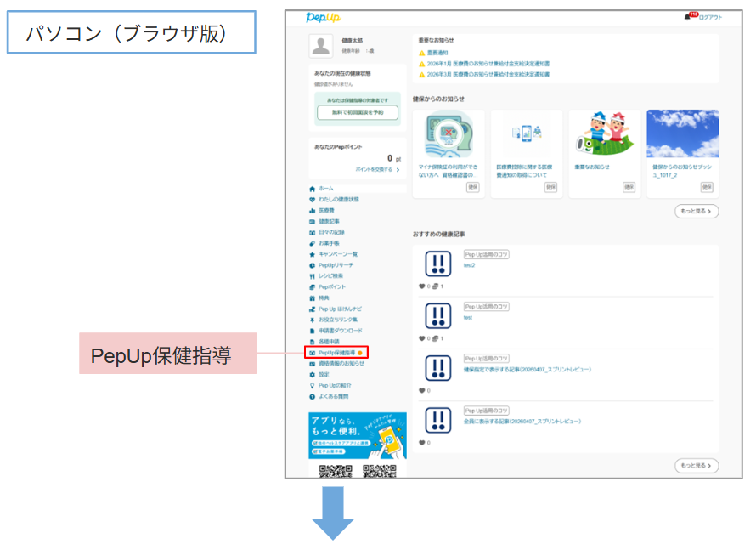756x550 pixels.
Task: Click the 無料で初回面談を予約 button
Action: click(x=358, y=112)
